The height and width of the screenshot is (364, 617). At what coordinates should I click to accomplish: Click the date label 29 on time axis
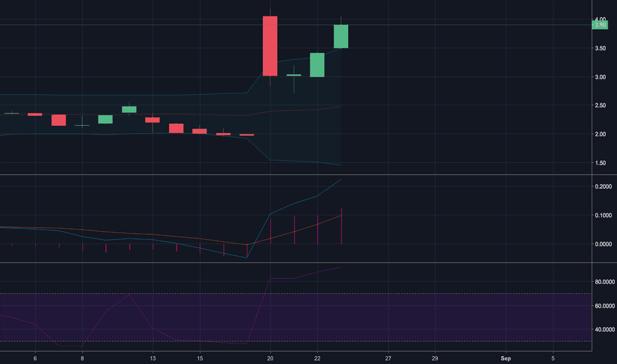[x=435, y=358]
